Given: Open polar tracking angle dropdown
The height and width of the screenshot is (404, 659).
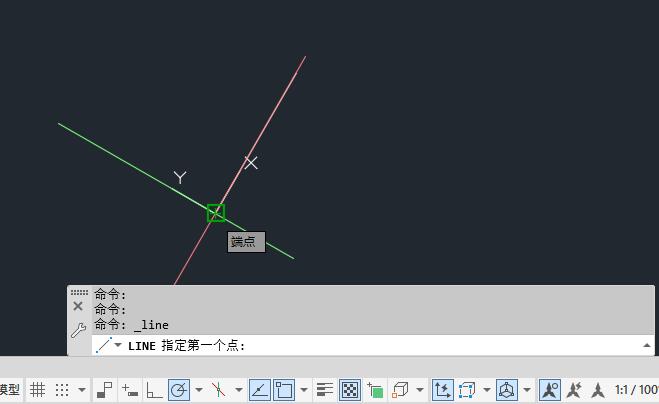Looking at the screenshot, I should (x=199, y=390).
